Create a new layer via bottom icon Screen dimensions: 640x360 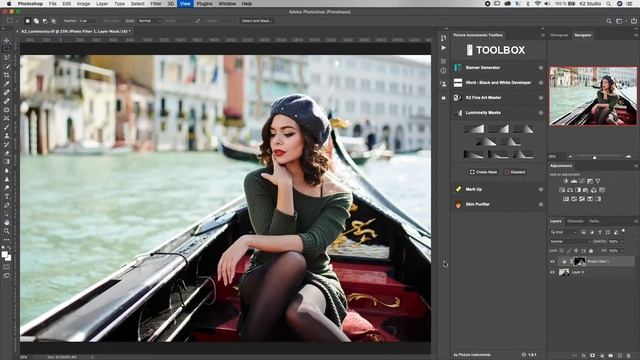point(620,356)
